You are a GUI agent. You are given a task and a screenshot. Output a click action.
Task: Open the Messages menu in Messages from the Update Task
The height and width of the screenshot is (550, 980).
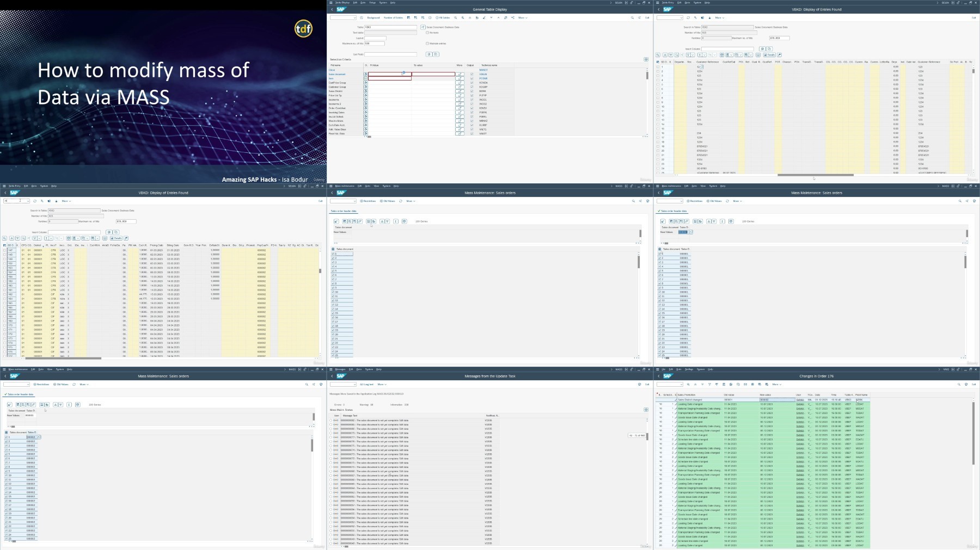point(340,369)
